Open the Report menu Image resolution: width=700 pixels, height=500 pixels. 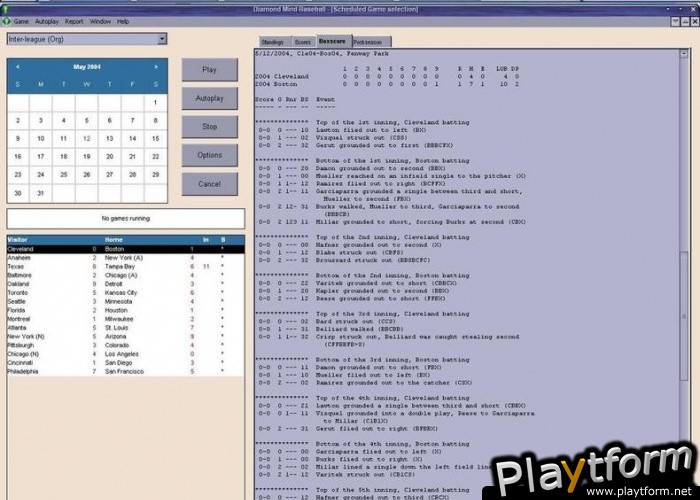[x=74, y=21]
